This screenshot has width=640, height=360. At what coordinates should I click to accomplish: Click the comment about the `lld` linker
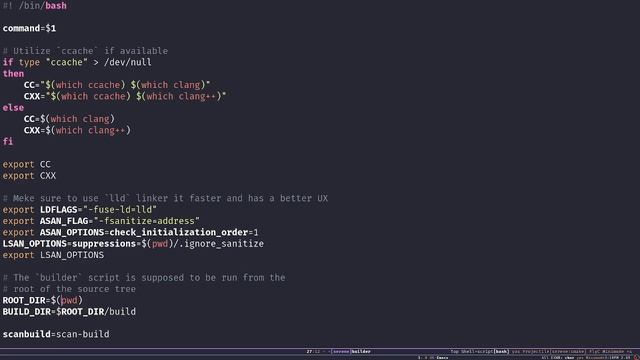tap(165, 198)
